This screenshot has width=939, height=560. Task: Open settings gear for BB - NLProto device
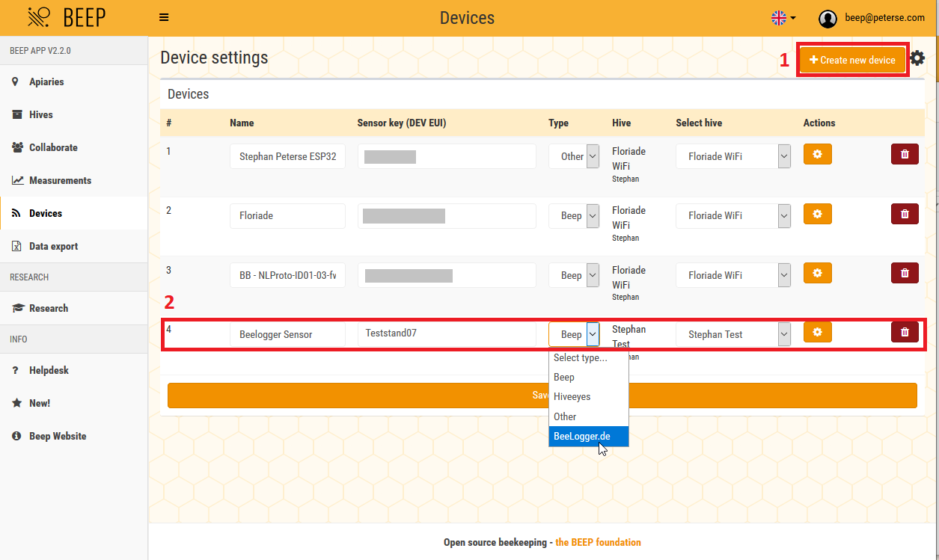tap(817, 273)
